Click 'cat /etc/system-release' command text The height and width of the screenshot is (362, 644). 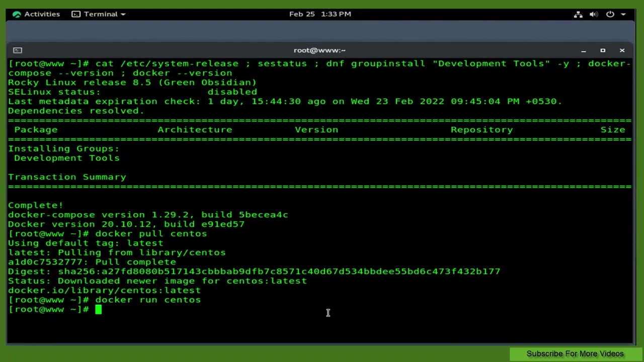coord(167,64)
